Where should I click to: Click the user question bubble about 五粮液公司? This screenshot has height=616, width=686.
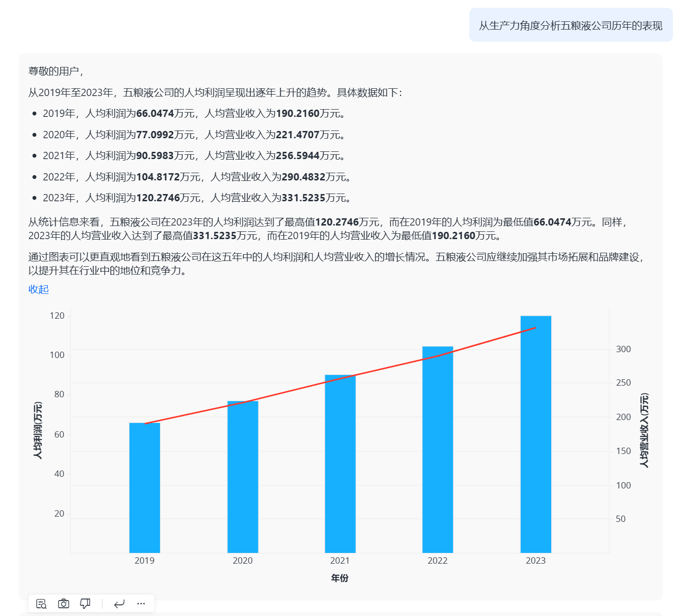coord(571,25)
